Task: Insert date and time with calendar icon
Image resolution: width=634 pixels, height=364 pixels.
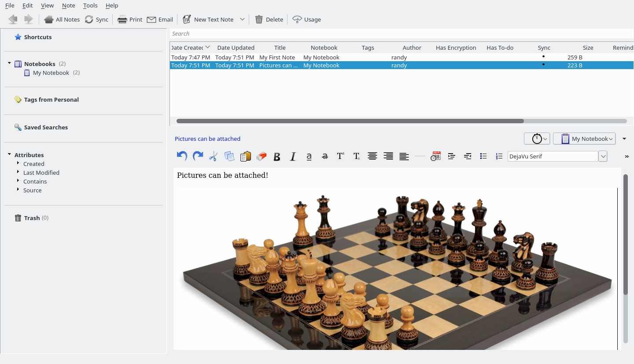Action: pyautogui.click(x=435, y=156)
